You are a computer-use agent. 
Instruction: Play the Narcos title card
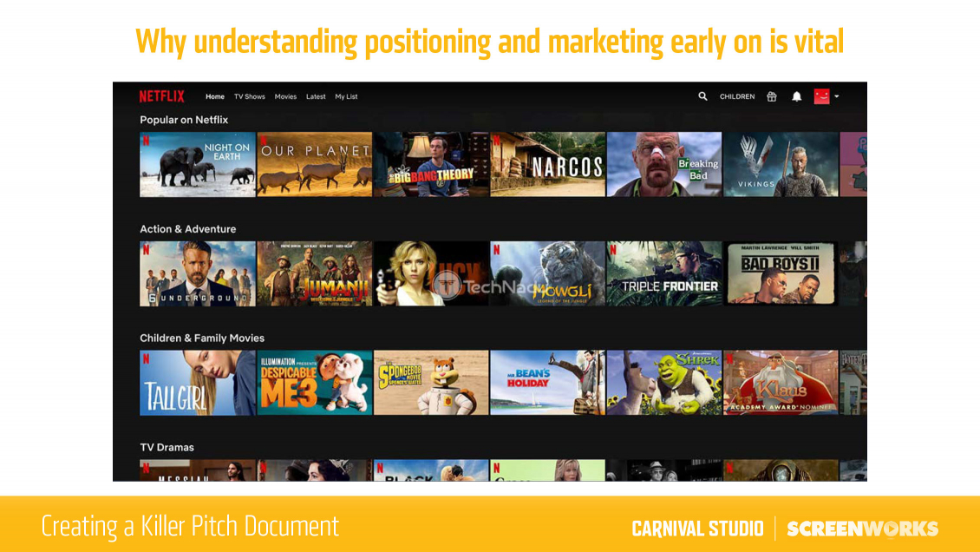[548, 164]
